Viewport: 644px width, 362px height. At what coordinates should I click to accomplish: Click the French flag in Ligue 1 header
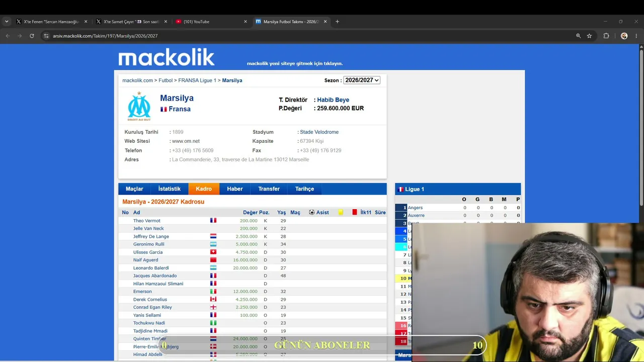tap(401, 190)
